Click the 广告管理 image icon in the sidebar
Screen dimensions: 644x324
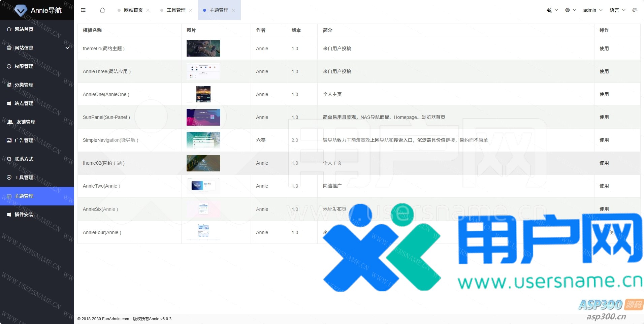pyautogui.click(x=9, y=140)
